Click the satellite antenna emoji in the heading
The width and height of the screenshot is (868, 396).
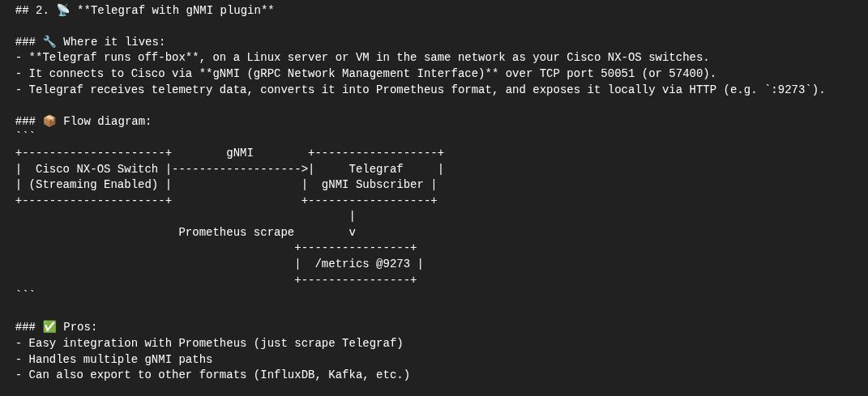[x=63, y=11]
